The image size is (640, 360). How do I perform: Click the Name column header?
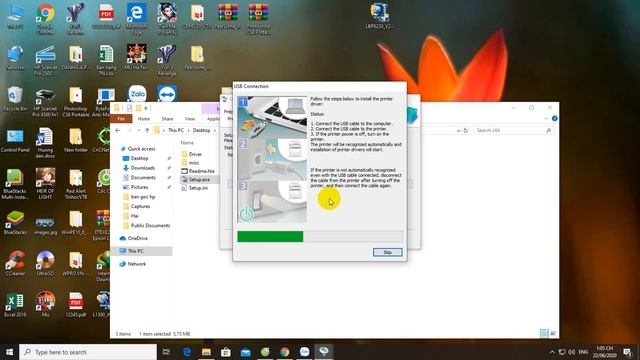coord(187,143)
